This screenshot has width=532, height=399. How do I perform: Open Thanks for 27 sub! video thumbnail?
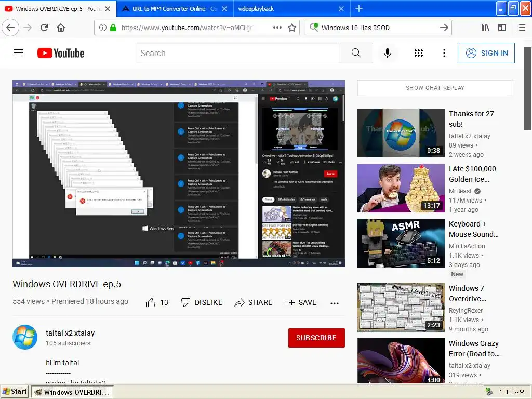(x=401, y=133)
